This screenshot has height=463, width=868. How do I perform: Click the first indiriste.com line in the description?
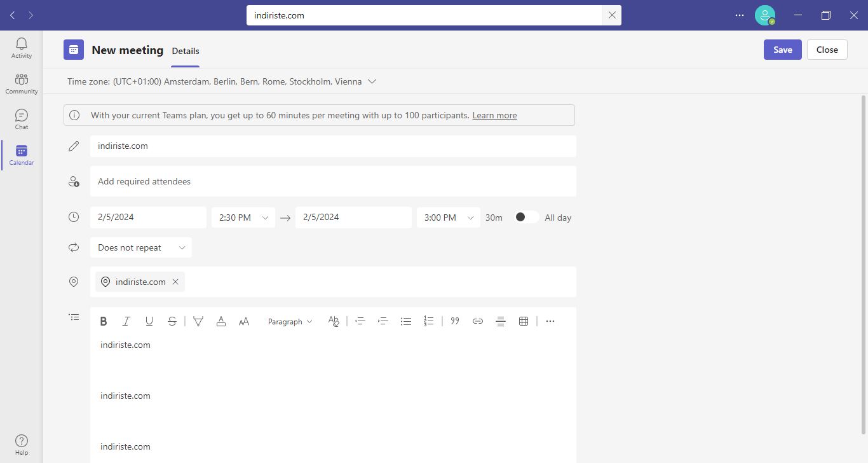(x=125, y=345)
